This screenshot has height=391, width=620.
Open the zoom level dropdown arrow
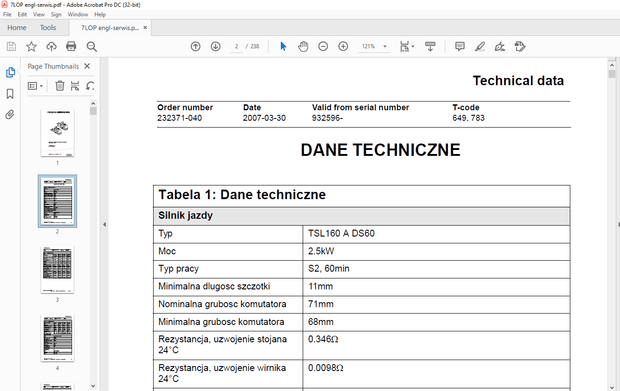click(385, 47)
